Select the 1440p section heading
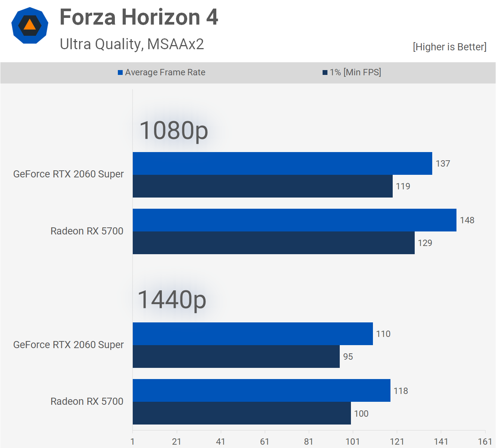 click(x=172, y=300)
